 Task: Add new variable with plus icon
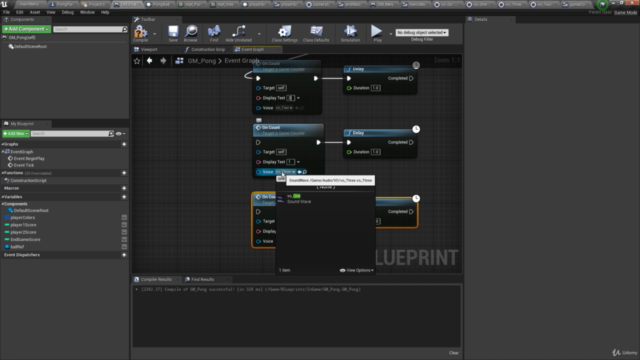[124, 197]
